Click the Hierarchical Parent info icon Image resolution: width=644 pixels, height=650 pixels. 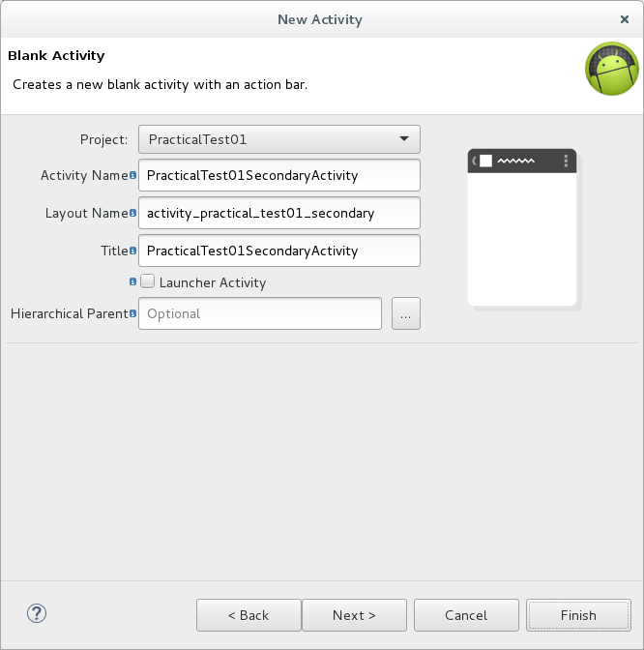[132, 313]
